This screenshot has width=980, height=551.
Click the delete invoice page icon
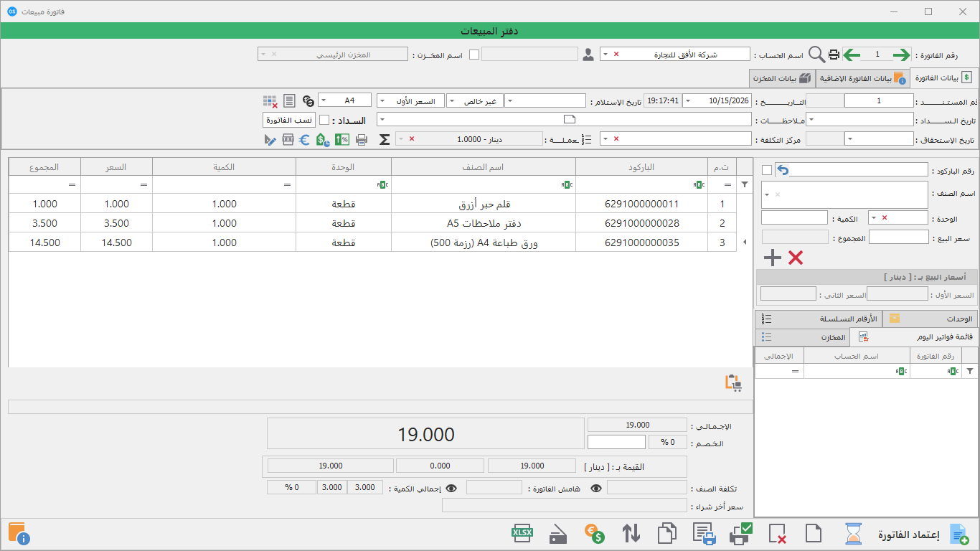tap(777, 533)
